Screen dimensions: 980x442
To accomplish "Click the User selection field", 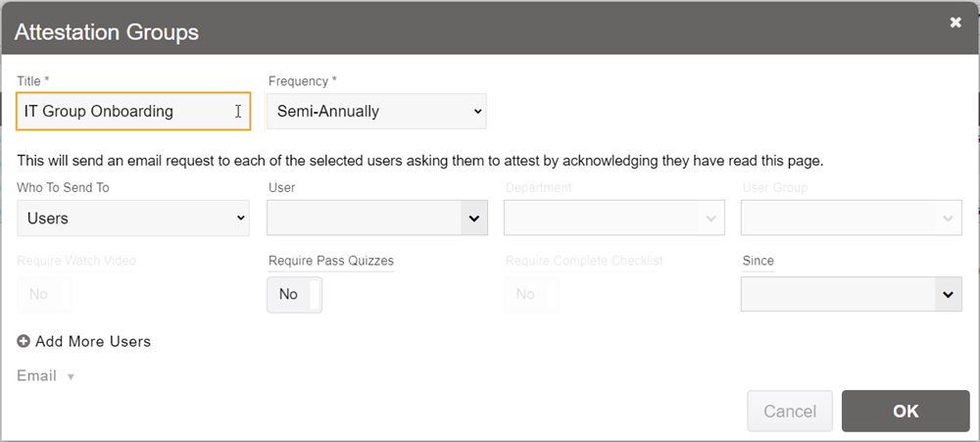I will click(x=364, y=219).
